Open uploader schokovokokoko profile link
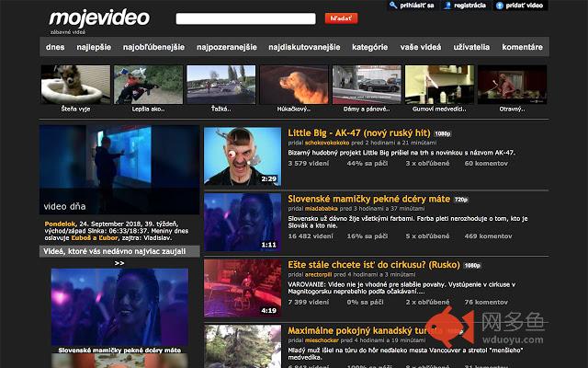The width and height of the screenshot is (588, 368). [327, 143]
